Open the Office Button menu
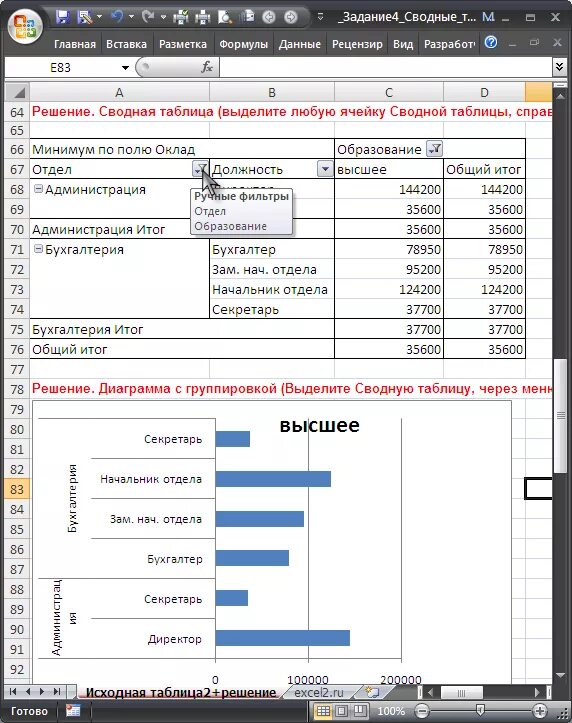The width and height of the screenshot is (572, 723). click(x=25, y=25)
